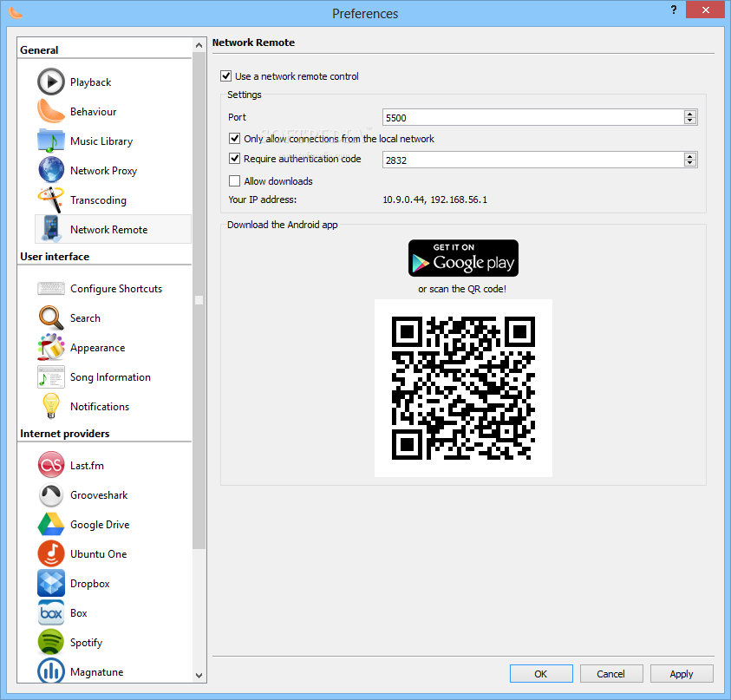The height and width of the screenshot is (700, 731).
Task: Select the Music Library label
Action: click(101, 141)
